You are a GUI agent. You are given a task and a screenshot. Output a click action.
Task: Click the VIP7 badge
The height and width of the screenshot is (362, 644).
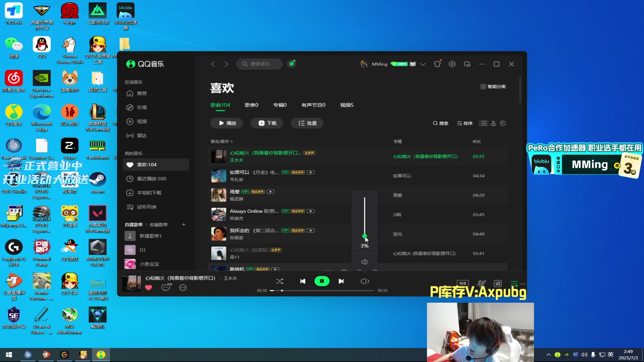(399, 64)
